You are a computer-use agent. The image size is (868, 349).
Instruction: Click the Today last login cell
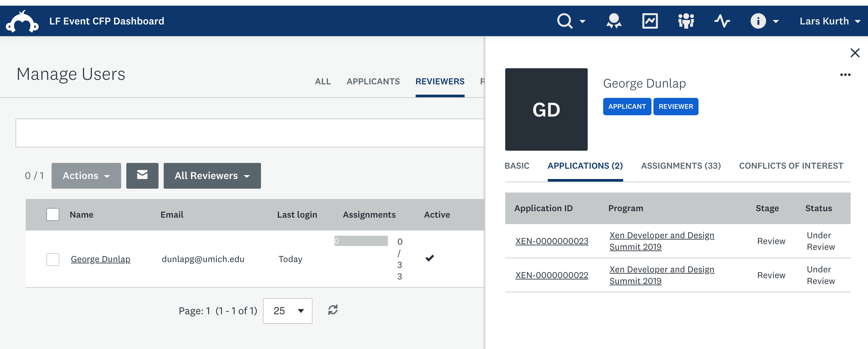290,259
